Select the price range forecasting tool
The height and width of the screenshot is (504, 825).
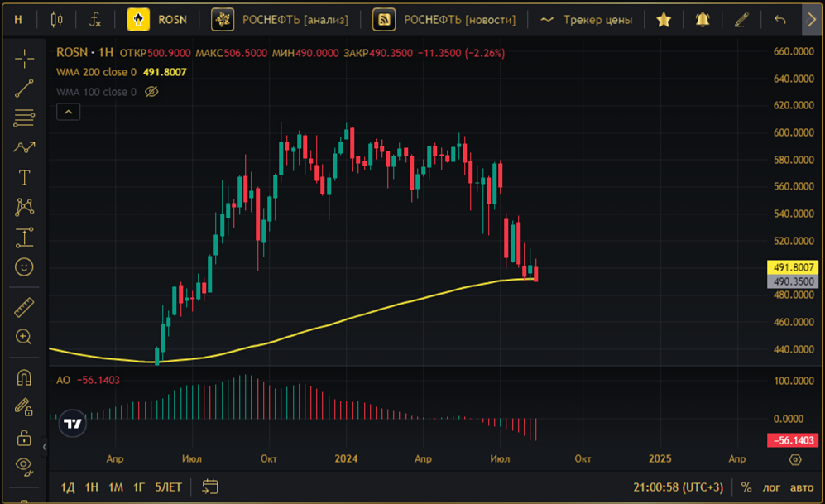pyautogui.click(x=24, y=238)
